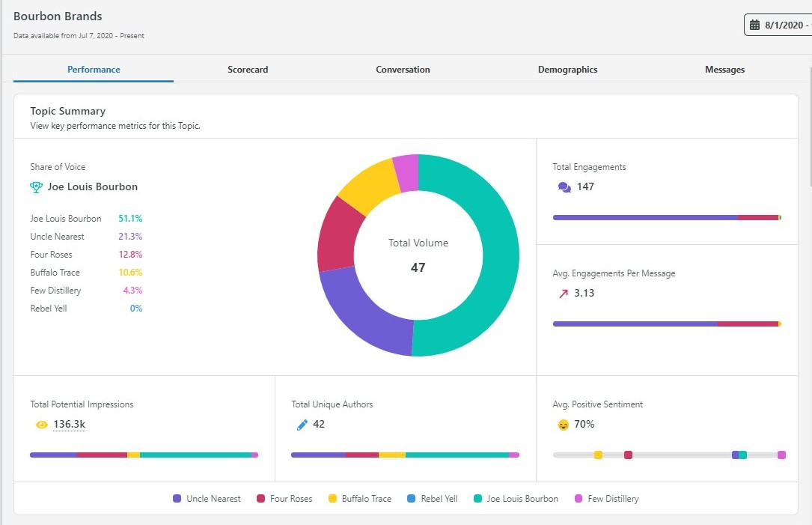Toggle Few Distillery in the legend
The height and width of the screenshot is (525, 812).
(x=606, y=499)
